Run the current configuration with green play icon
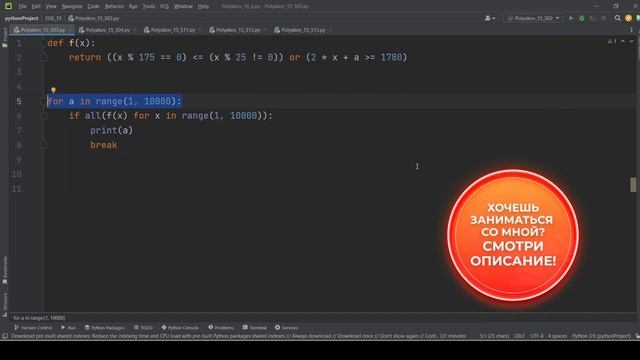640x360 pixels. (571, 18)
